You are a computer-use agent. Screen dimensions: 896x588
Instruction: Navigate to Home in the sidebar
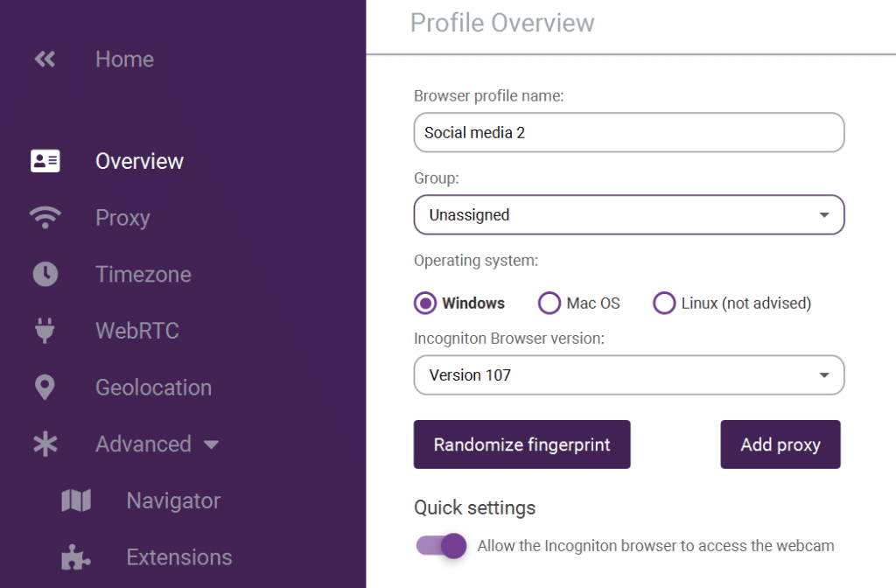(x=123, y=59)
